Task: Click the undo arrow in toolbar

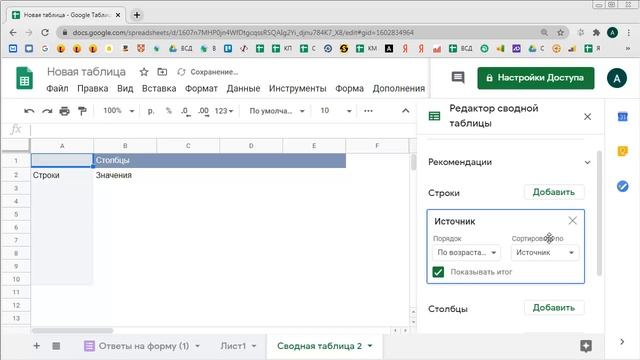Action: [x=29, y=111]
